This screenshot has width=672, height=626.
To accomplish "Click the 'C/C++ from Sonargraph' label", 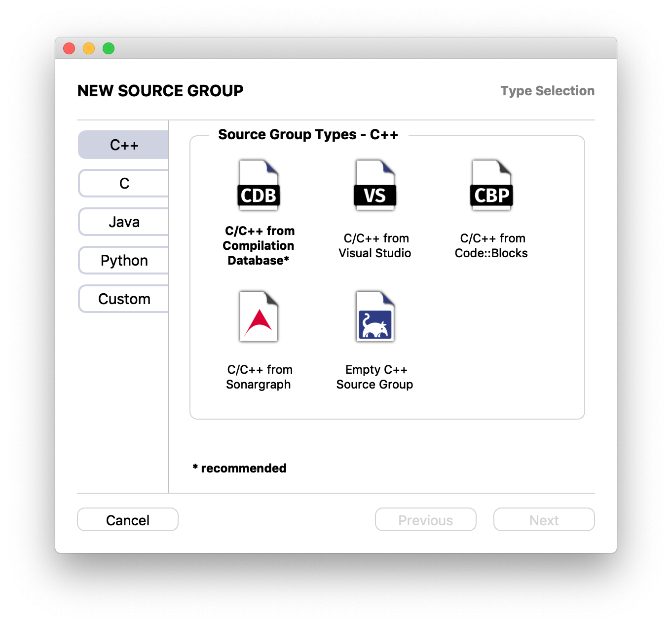I will click(259, 377).
